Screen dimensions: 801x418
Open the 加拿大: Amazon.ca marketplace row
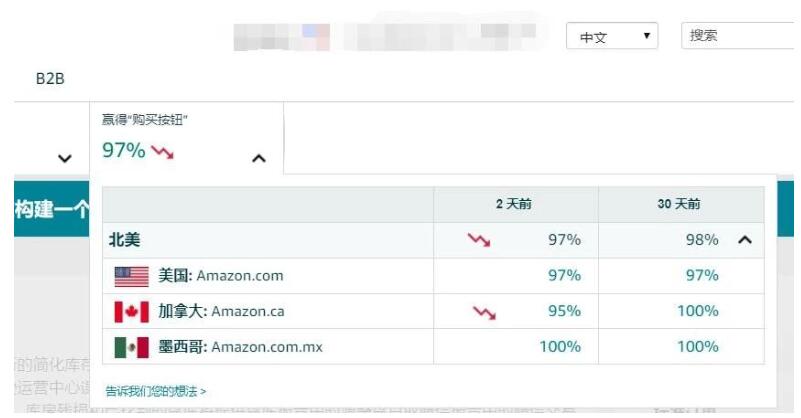coord(221,312)
